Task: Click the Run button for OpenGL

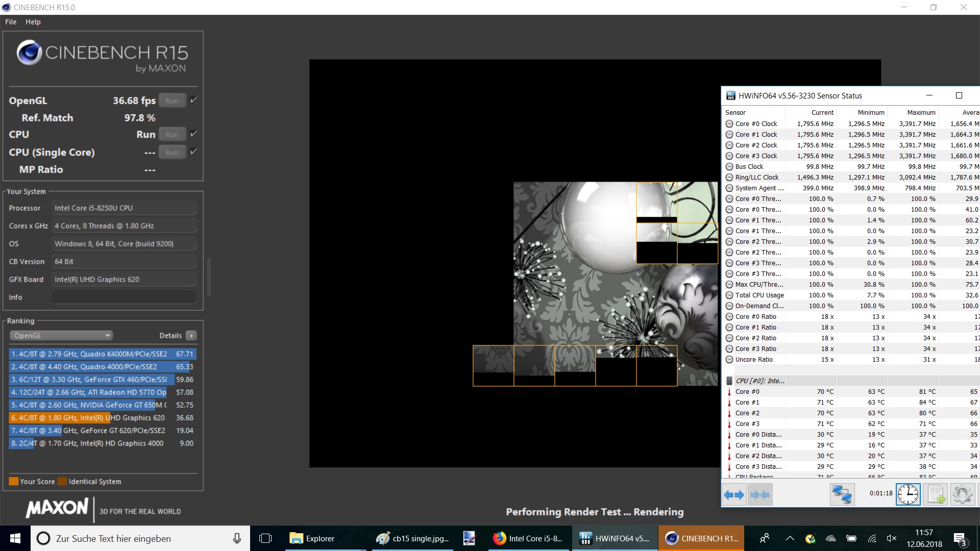Action: (172, 101)
